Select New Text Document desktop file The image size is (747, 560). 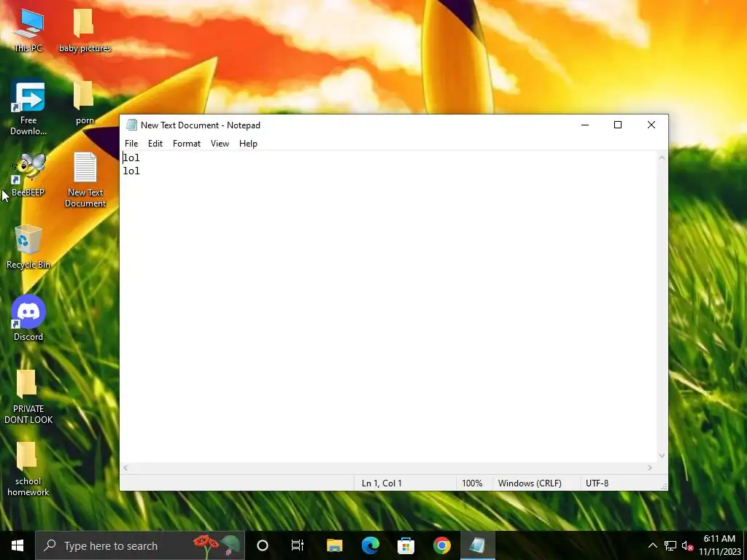[85, 181]
